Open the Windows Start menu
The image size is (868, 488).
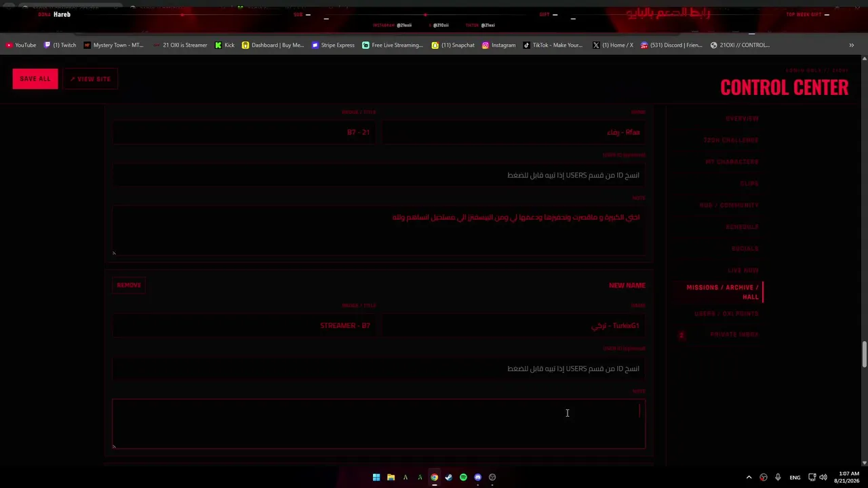point(376,477)
